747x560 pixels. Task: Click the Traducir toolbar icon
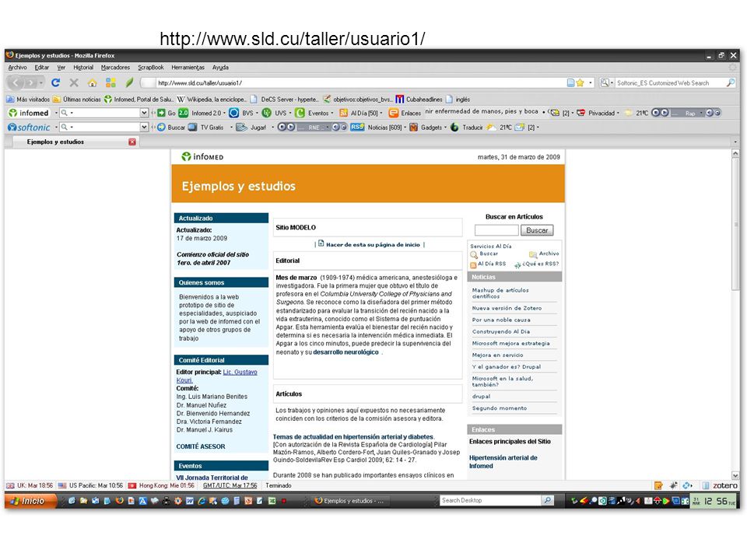click(x=454, y=127)
